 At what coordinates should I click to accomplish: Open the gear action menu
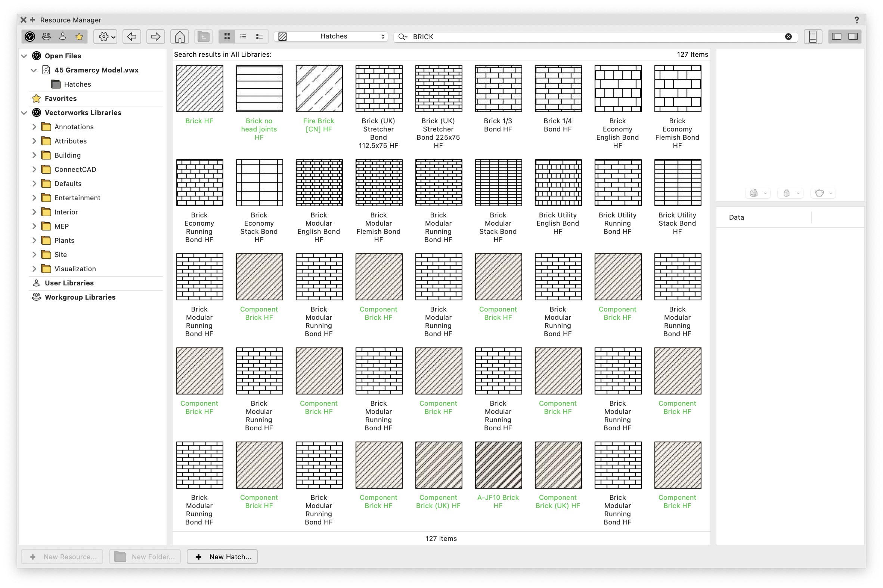point(106,36)
